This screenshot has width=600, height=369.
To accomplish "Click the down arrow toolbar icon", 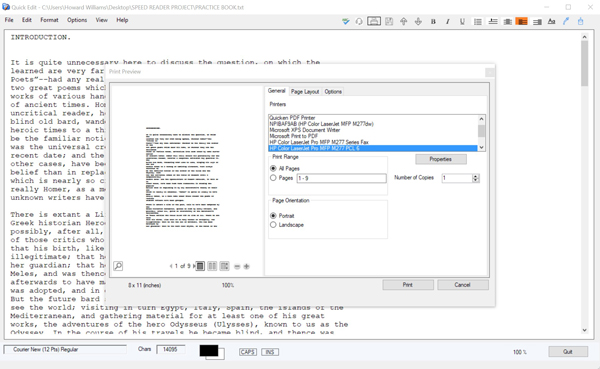I will click(418, 21).
